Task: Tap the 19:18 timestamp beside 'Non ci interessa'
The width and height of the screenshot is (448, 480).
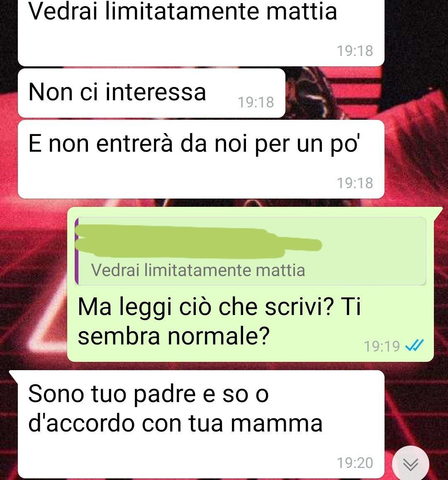Action: [256, 102]
